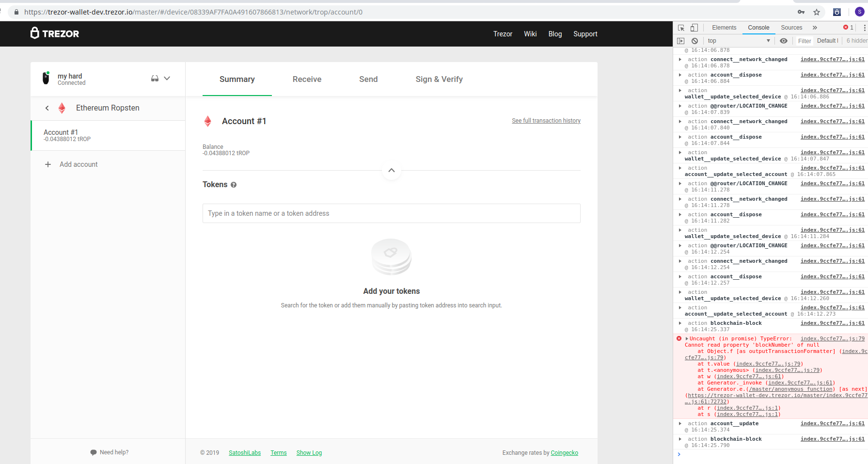Expand the Uncaught TypeError console entry

(x=686, y=338)
